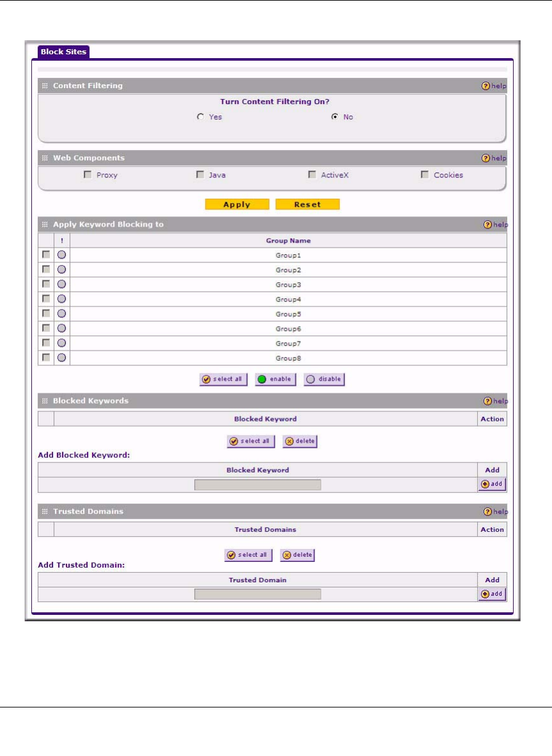The image size is (552, 756).
Task: Tick the Group7 checkbox
Action: pyautogui.click(x=46, y=342)
